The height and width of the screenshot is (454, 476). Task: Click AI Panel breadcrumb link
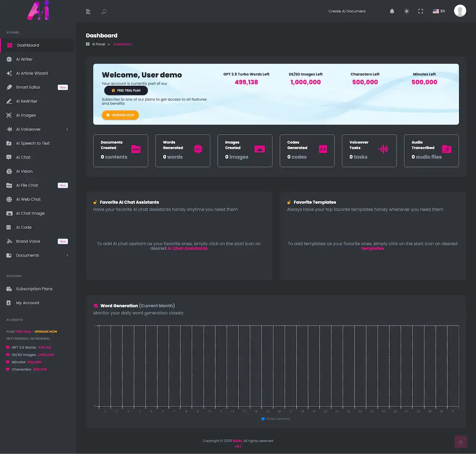[x=99, y=44]
